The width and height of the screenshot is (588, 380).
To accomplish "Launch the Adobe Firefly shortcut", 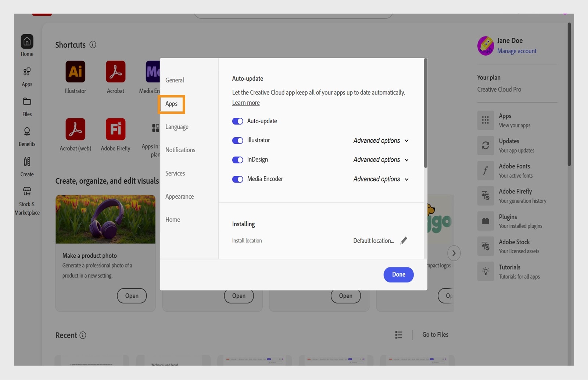I will click(115, 129).
